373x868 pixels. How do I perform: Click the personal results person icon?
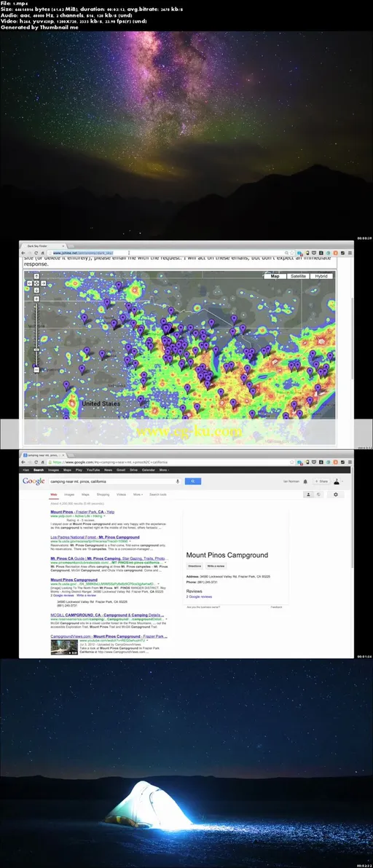pos(309,494)
